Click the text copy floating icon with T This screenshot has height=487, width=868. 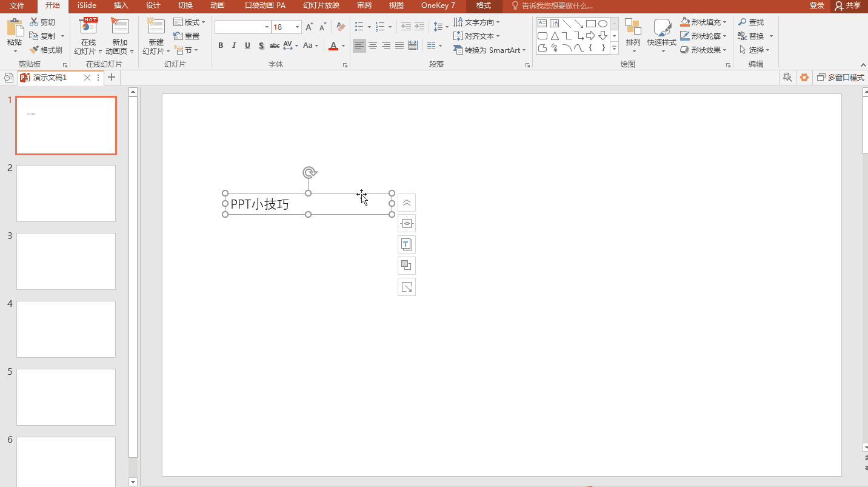(407, 244)
